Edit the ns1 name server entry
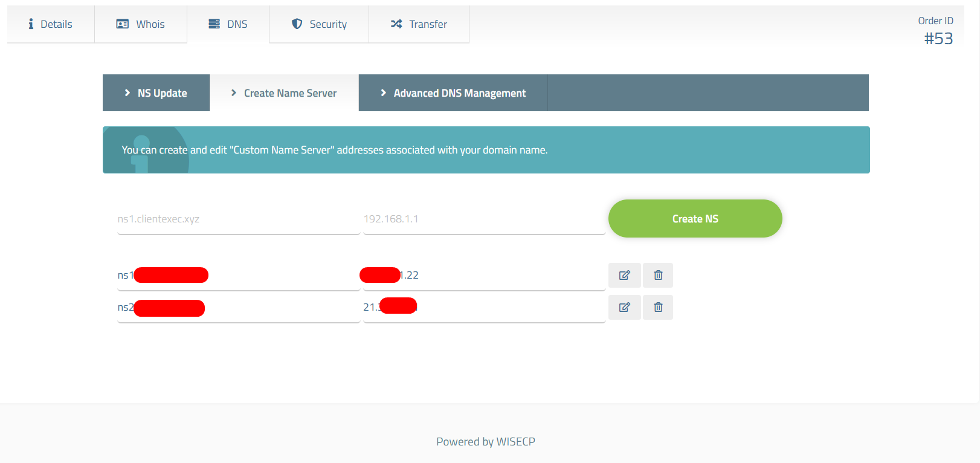This screenshot has width=980, height=463. 625,275
